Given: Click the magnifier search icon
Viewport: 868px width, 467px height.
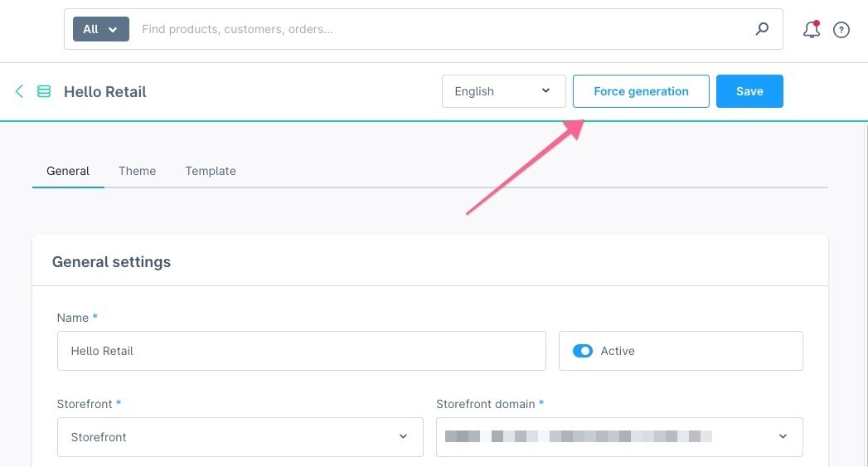Looking at the screenshot, I should point(762,29).
